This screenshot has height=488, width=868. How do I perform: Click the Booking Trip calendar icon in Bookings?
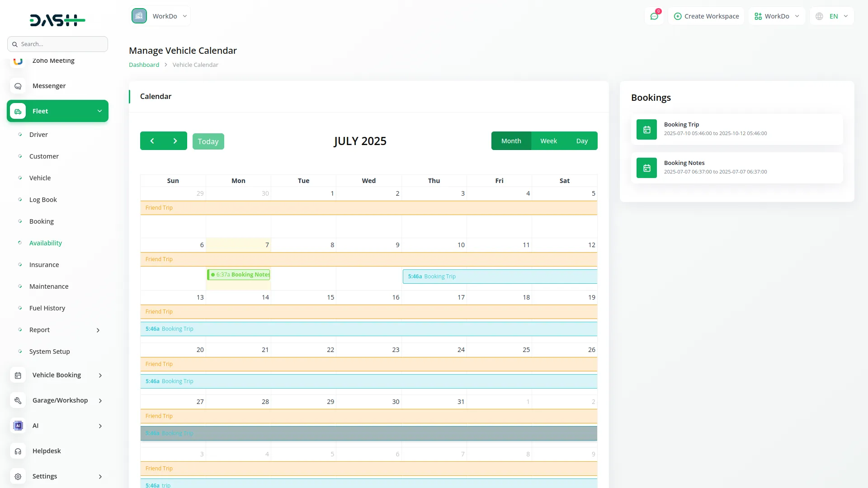[646, 130]
